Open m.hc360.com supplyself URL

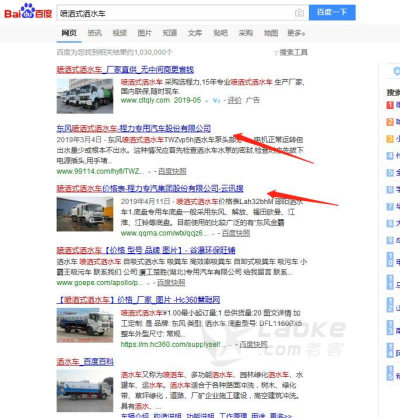tap(173, 344)
